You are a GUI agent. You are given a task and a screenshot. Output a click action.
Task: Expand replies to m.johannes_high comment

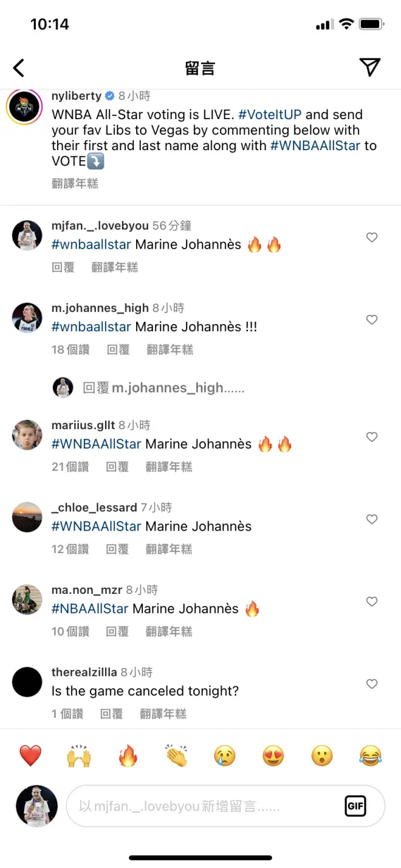[163, 388]
